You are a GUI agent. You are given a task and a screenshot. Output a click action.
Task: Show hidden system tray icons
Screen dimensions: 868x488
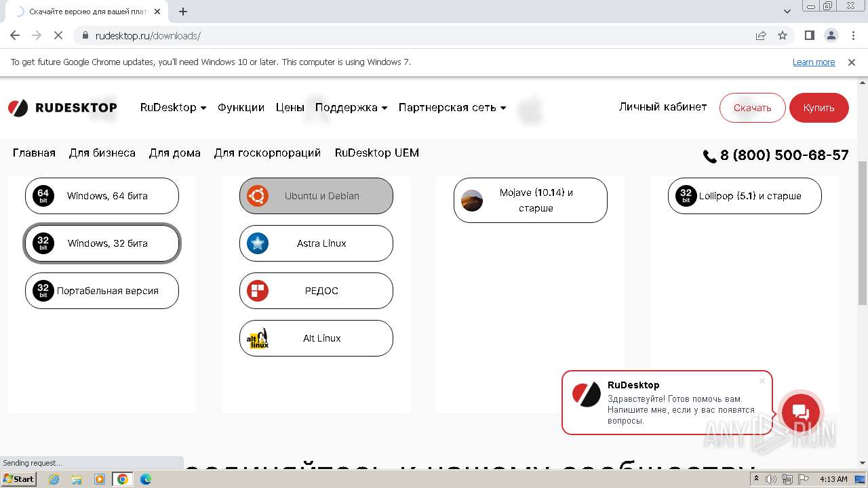[756, 479]
